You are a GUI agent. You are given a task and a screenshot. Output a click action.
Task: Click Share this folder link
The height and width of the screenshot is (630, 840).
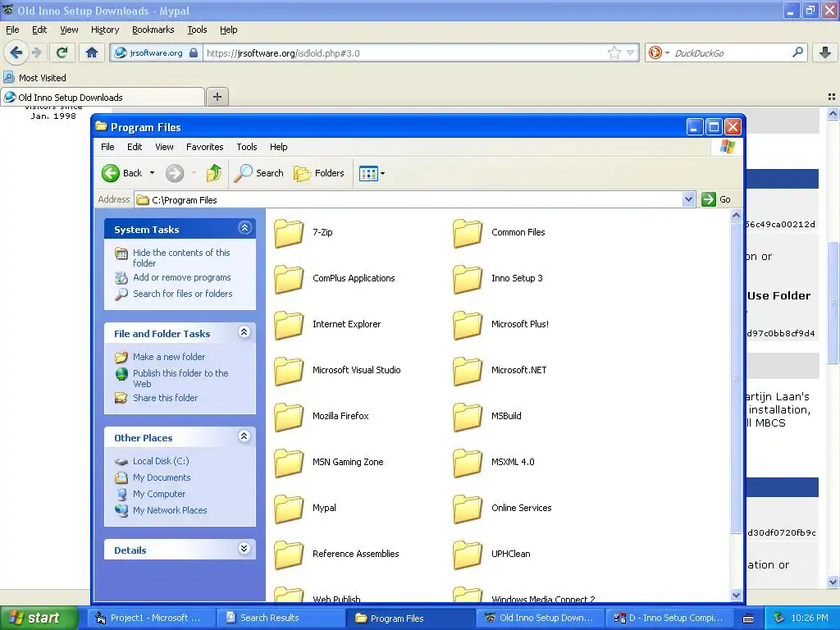coord(165,398)
